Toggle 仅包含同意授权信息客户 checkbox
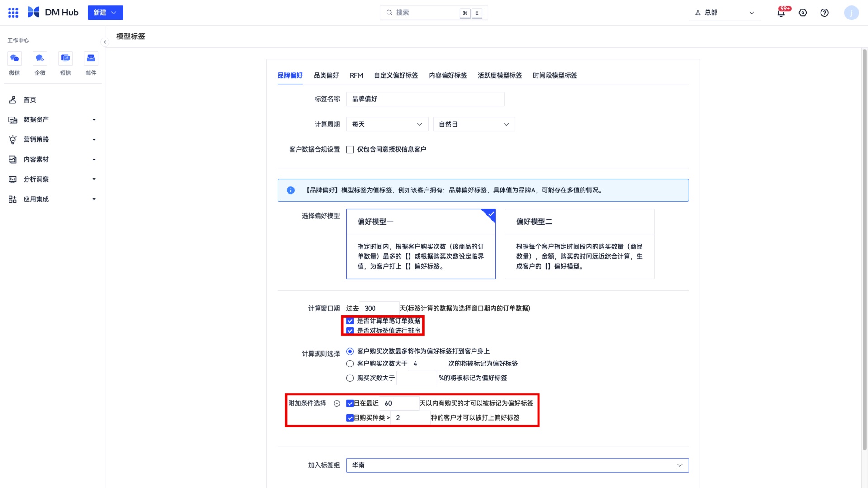The width and height of the screenshot is (868, 488). pos(350,150)
